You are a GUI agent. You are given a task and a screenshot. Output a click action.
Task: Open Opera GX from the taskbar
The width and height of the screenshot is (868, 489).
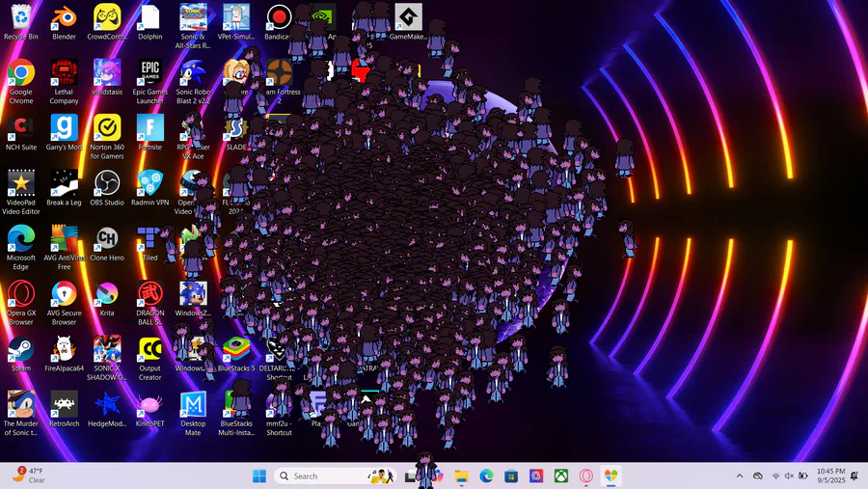(586, 475)
